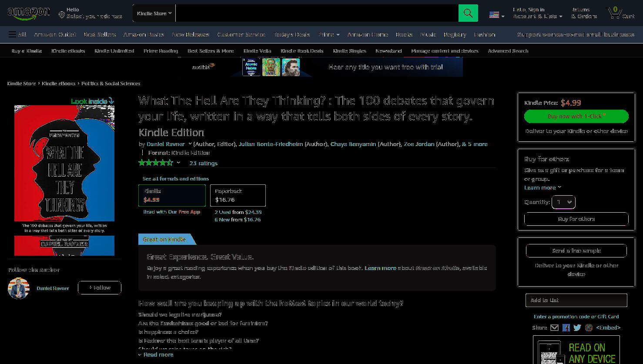Click the Read on any device image
Image resolution: width=643 pixels, height=364 pixels.
coord(576,350)
